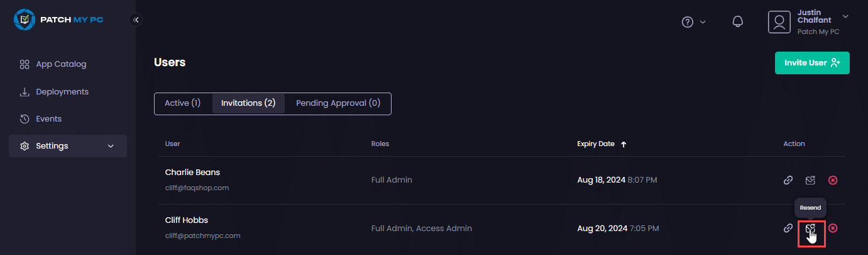Viewport: 868px width, 255px height.
Task: Copy invitation link for Cliff Hobbs
Action: pos(788,228)
